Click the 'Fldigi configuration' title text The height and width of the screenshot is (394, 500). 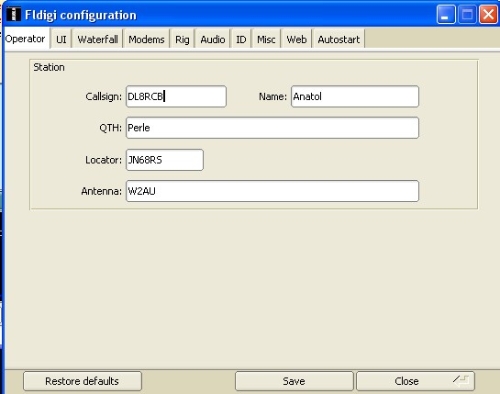click(81, 15)
